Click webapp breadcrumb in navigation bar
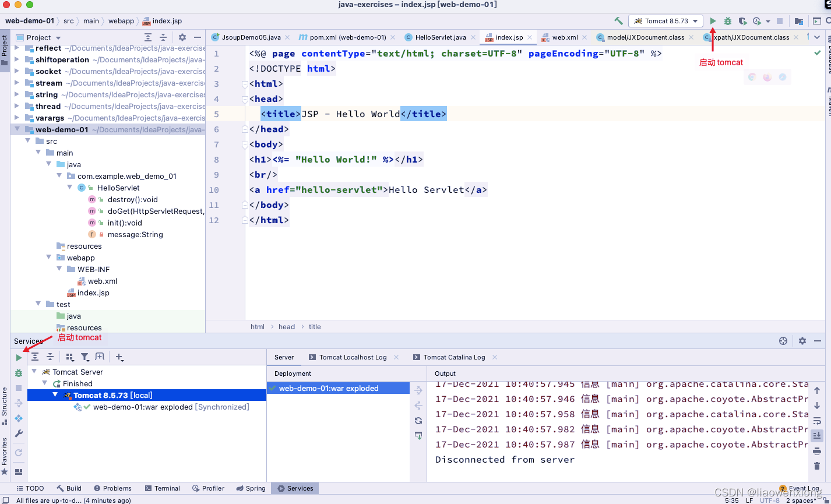This screenshot has width=831, height=504. coord(121,21)
